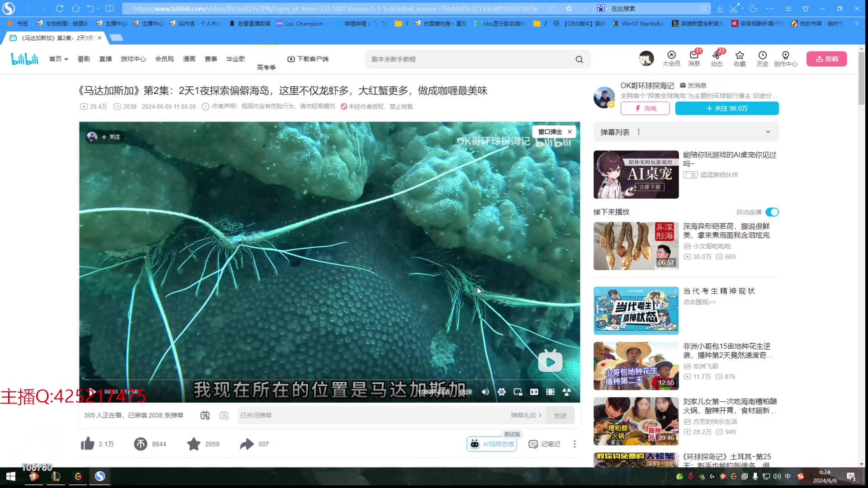This screenshot has width=868, height=488.
Task: Mute the video volume icon
Action: (x=486, y=392)
